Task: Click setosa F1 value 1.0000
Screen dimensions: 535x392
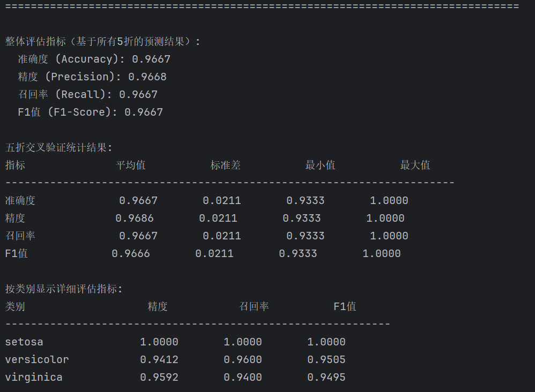Action: pos(326,342)
